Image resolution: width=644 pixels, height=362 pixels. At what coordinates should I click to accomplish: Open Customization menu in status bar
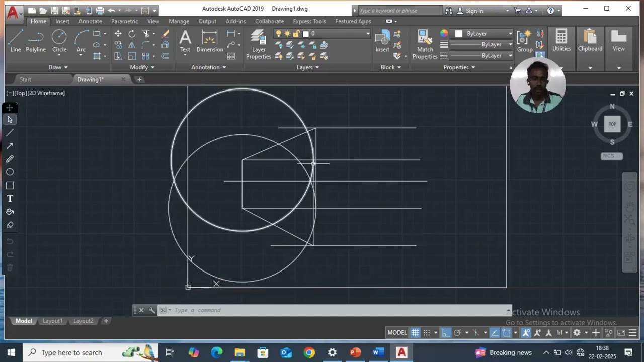pyautogui.click(x=633, y=333)
